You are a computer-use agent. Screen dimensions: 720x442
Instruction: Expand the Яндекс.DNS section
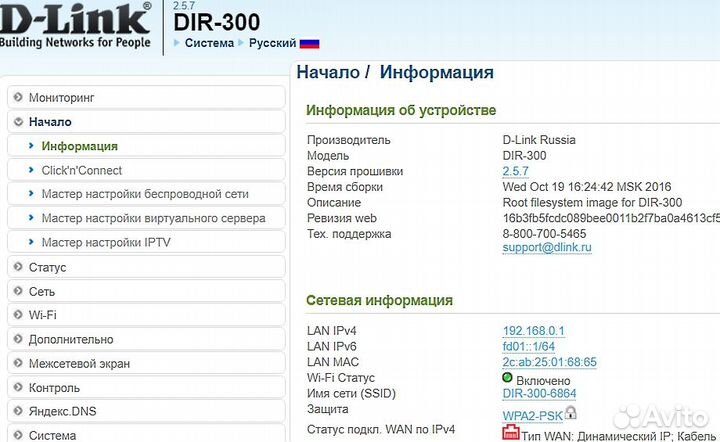point(146,411)
